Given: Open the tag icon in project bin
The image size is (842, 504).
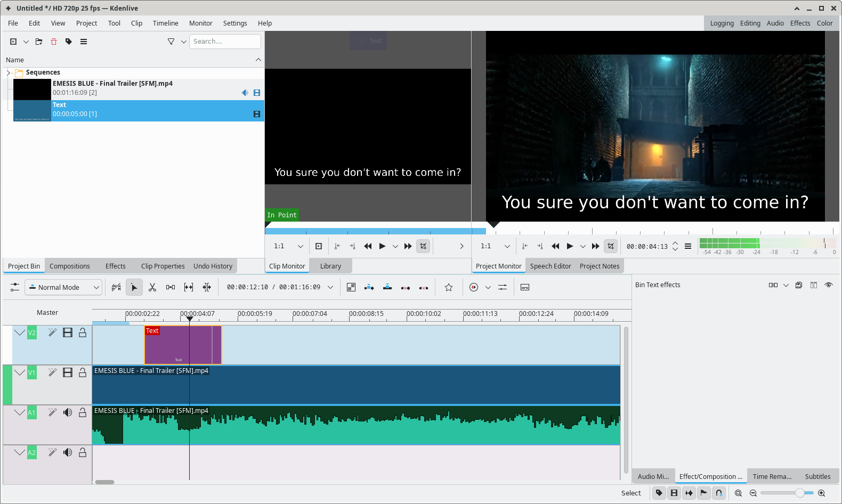Looking at the screenshot, I should [69, 42].
